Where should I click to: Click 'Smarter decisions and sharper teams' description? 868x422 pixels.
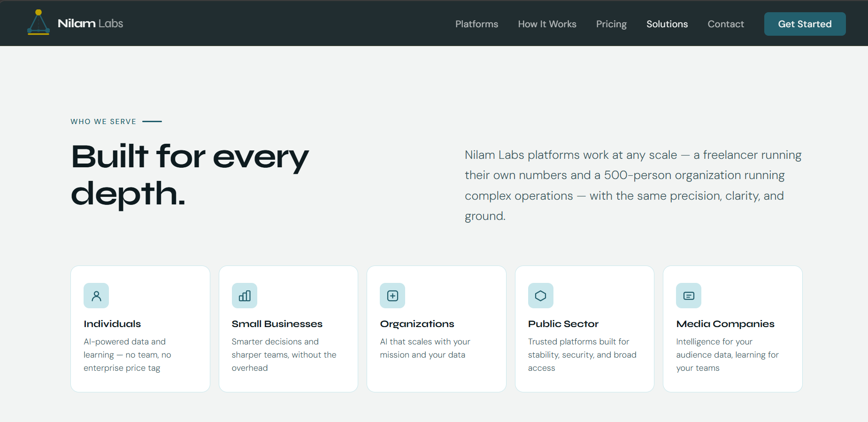pos(284,355)
